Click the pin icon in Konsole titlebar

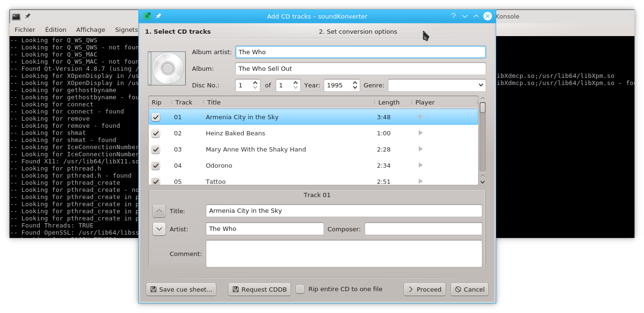[28, 16]
